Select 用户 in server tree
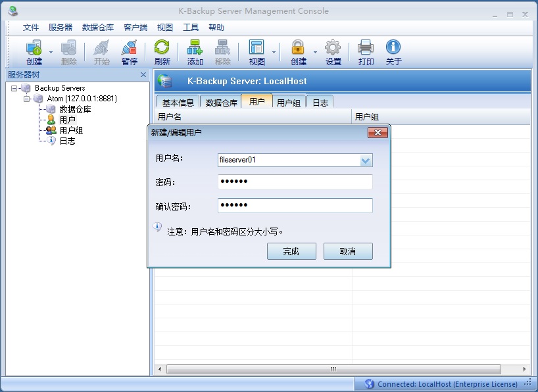 67,120
